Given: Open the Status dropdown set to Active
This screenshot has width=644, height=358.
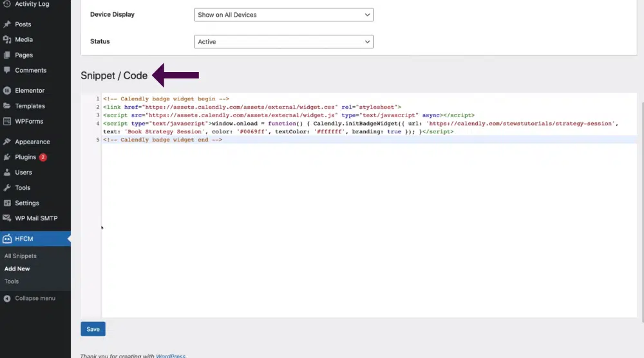Looking at the screenshot, I should point(283,42).
